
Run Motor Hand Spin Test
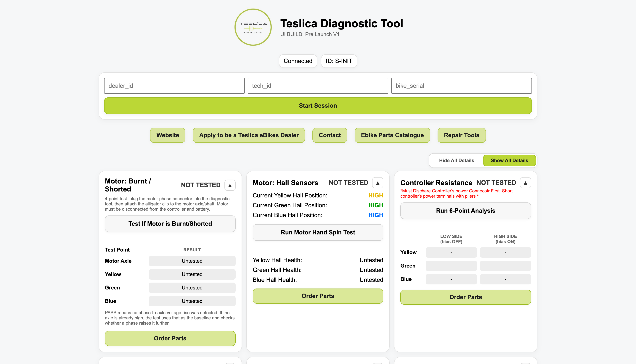318,233
